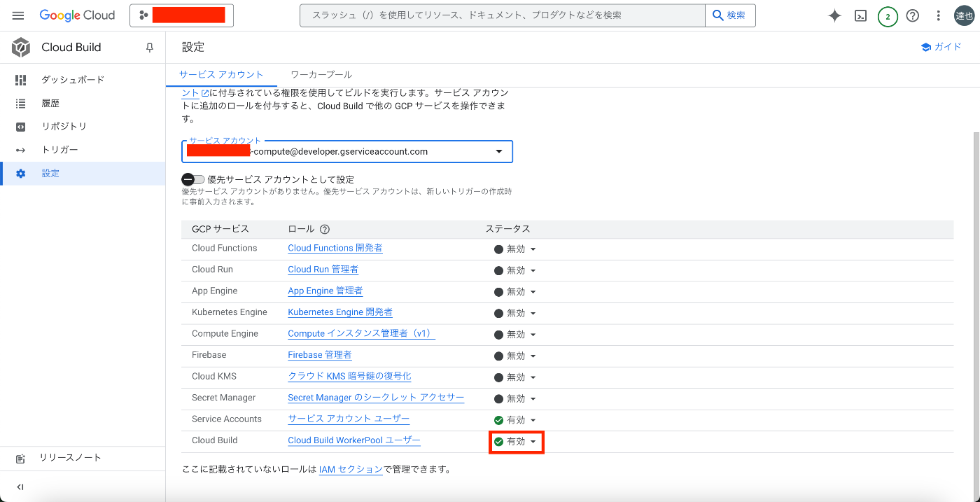This screenshot has height=502, width=980.
Task: Open Secret Manager のシークレット アクセサー link
Action: coord(376,398)
